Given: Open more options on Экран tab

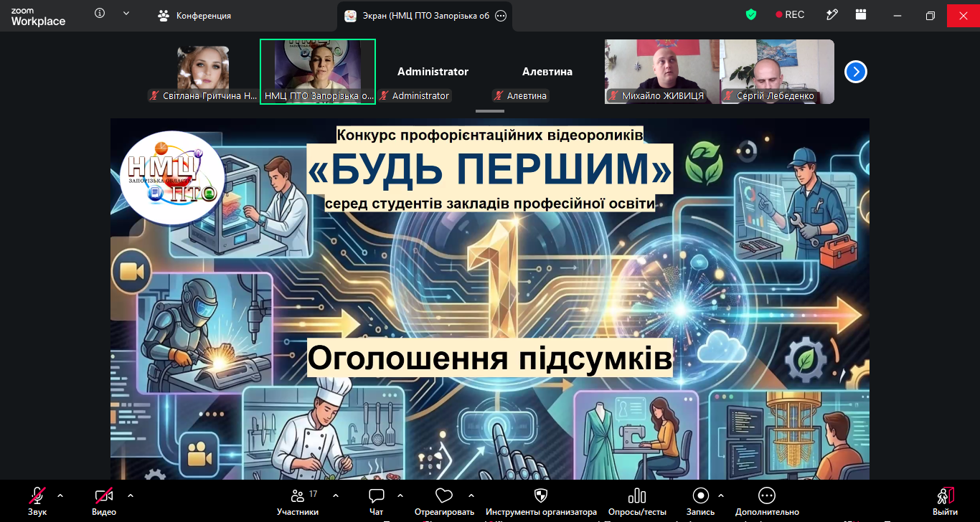Looking at the screenshot, I should pos(501,15).
